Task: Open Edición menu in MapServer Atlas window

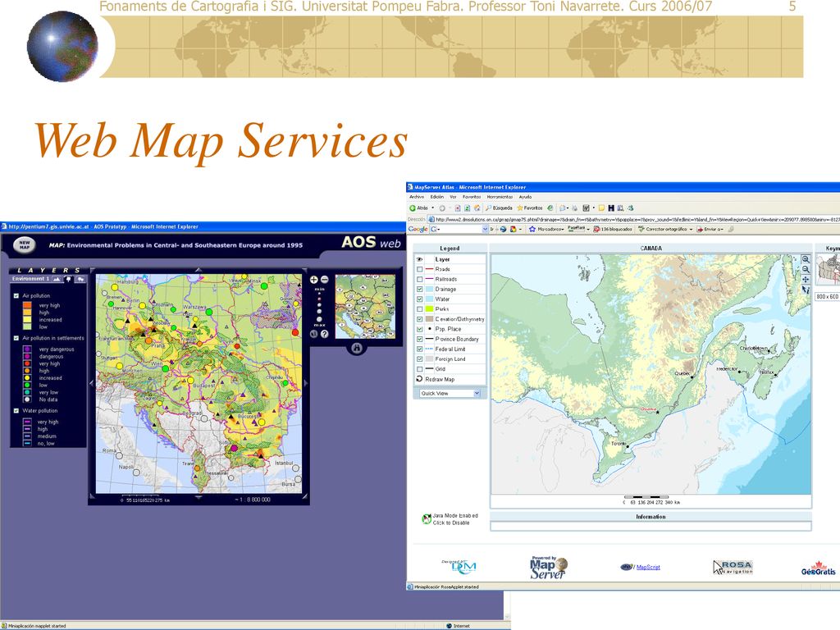Action: click(x=437, y=197)
